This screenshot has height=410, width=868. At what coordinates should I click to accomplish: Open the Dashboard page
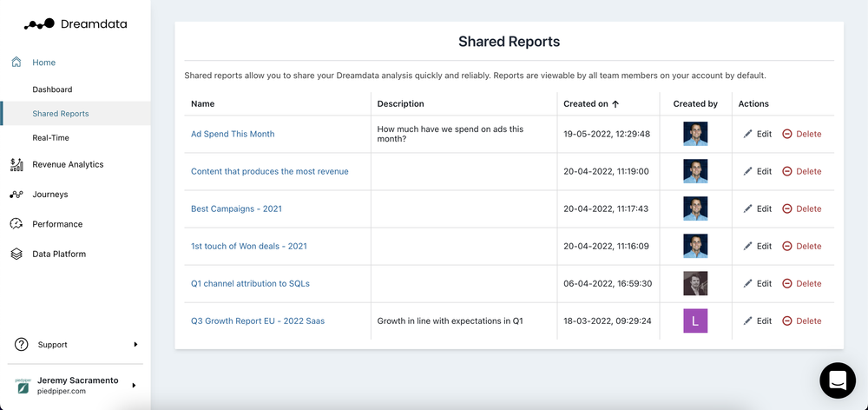point(52,89)
